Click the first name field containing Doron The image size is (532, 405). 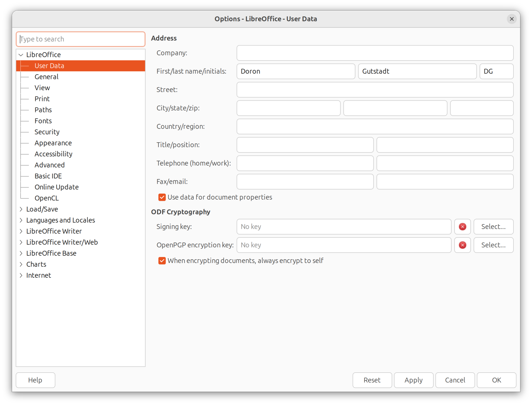[296, 71]
